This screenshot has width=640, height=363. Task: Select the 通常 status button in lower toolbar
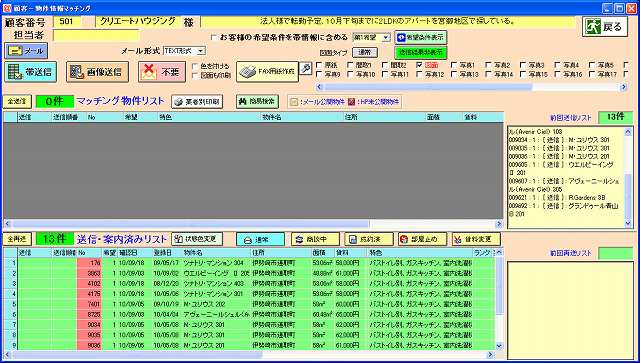click(x=260, y=240)
